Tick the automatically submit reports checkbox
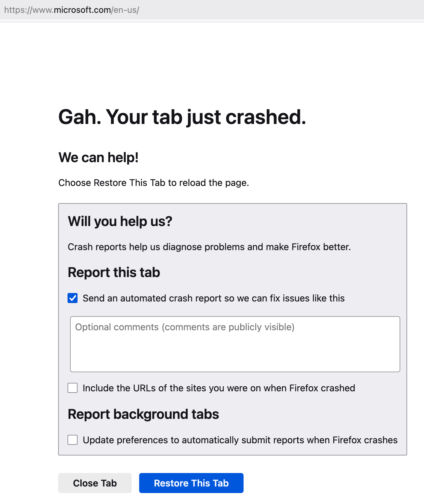This screenshot has width=424, height=504. coord(73,440)
